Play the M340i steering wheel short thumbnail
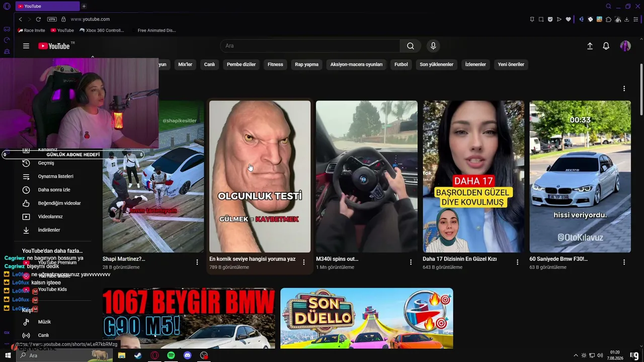 click(367, 176)
